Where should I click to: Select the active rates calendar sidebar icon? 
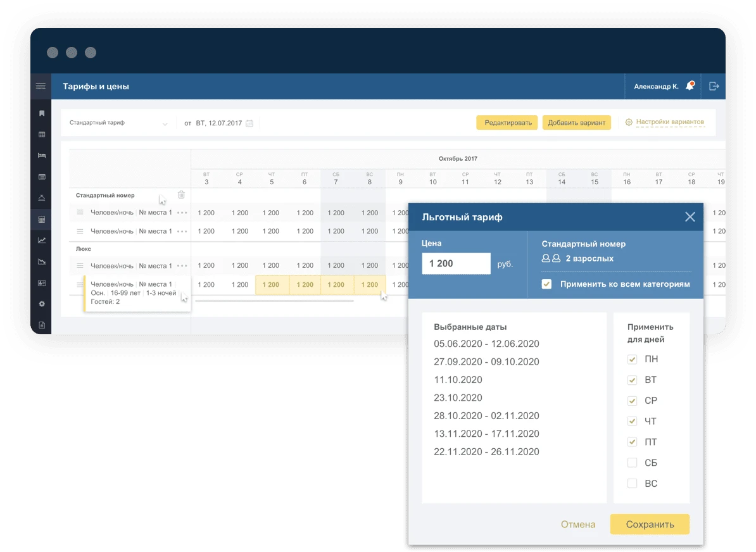[42, 220]
